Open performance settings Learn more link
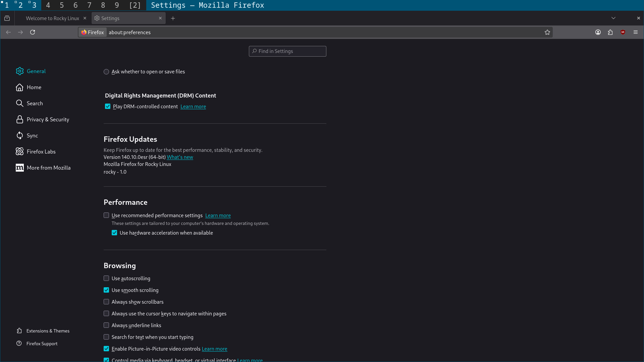The height and width of the screenshot is (362, 644). click(218, 216)
